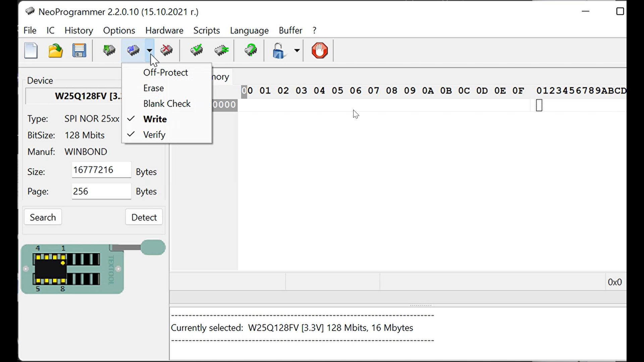The width and height of the screenshot is (644, 362).
Task: Click the Save floppy disk icon
Action: [79, 51]
